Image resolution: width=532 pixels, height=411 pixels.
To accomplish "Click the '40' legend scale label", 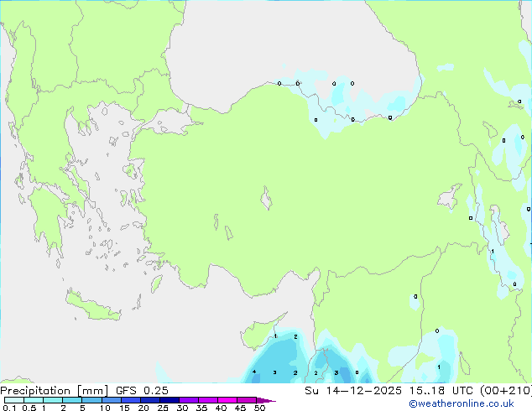I will point(221,408).
